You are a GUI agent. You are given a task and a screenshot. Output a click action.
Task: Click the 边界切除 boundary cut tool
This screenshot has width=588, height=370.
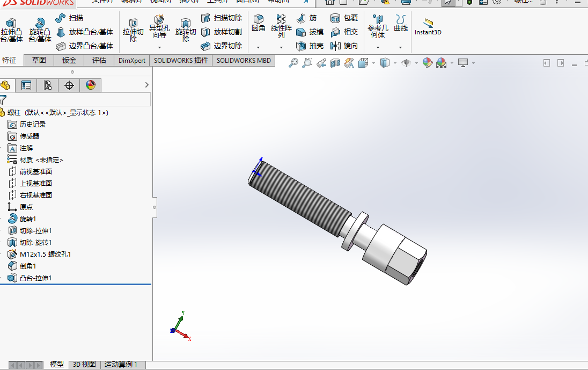222,46
